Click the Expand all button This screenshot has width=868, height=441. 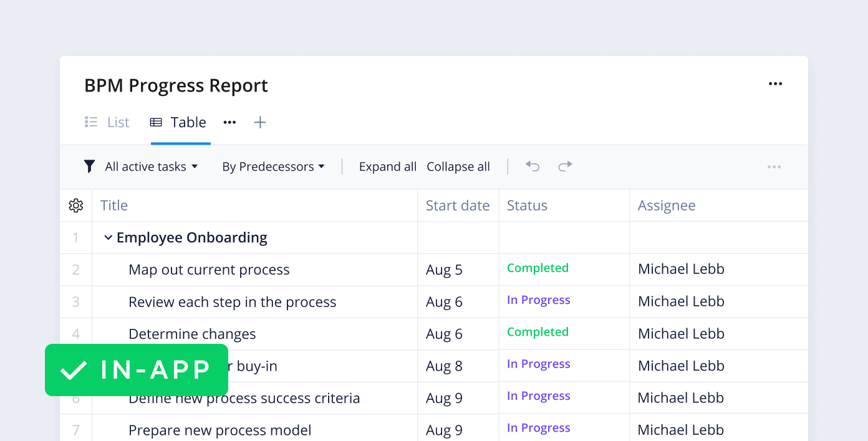point(387,166)
